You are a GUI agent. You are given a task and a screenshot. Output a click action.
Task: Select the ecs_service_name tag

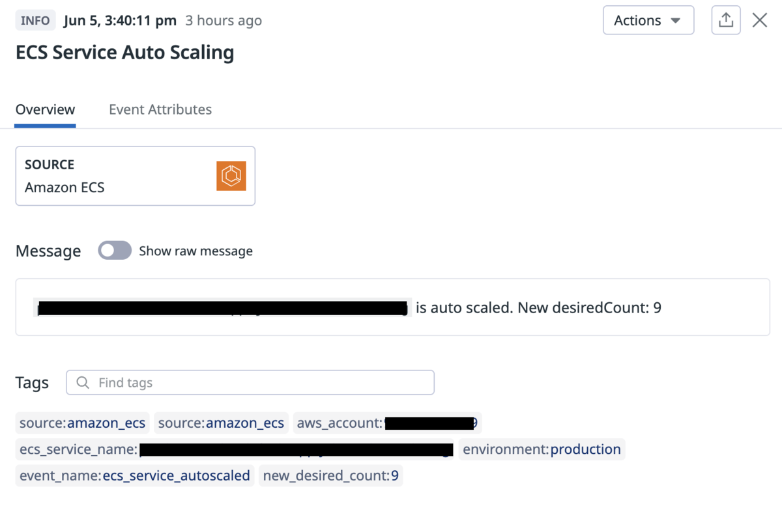[236, 449]
